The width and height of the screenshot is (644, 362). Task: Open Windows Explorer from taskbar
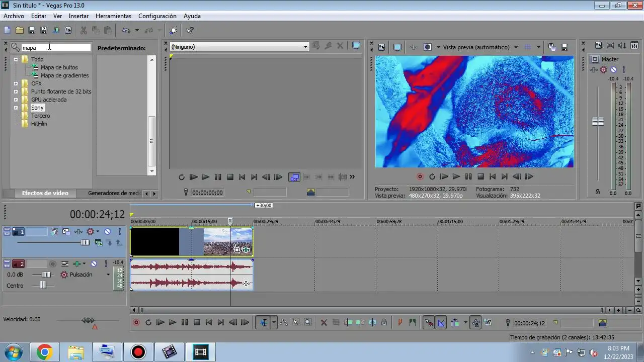click(76, 352)
